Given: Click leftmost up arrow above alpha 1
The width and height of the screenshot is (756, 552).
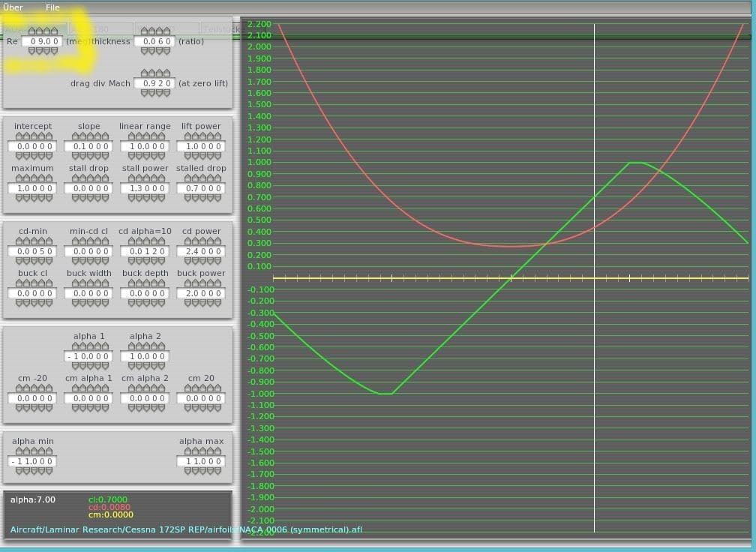Looking at the screenshot, I should (x=76, y=346).
